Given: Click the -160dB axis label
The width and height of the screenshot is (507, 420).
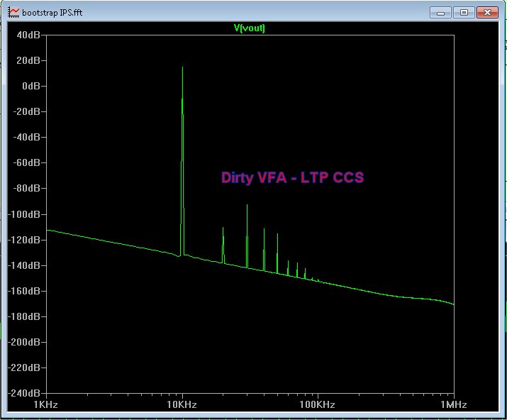Looking at the screenshot, I should coord(24,291).
